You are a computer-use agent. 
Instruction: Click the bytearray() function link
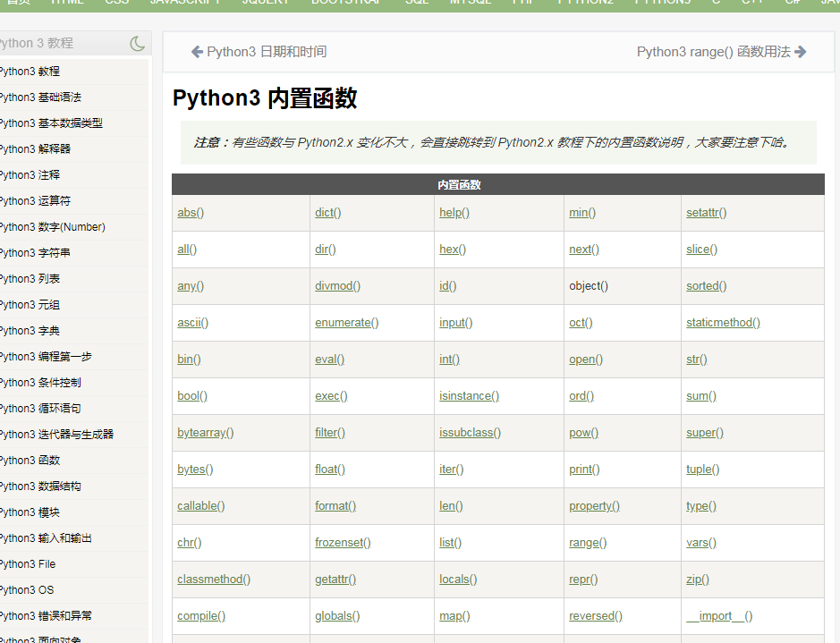coord(205,433)
